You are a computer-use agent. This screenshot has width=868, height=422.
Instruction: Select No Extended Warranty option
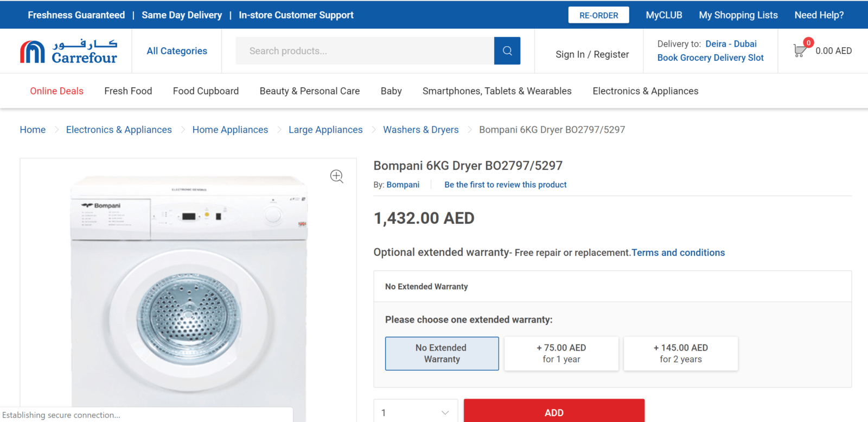[x=442, y=354]
